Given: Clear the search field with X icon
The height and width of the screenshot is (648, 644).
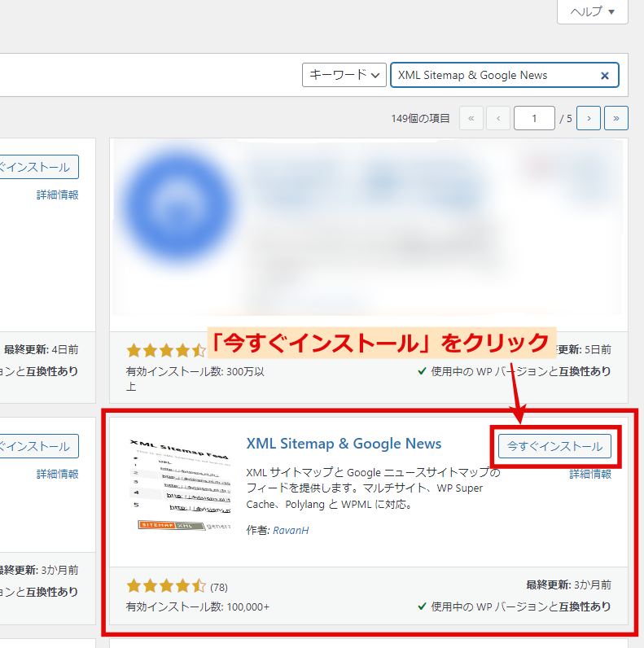Looking at the screenshot, I should (x=605, y=76).
